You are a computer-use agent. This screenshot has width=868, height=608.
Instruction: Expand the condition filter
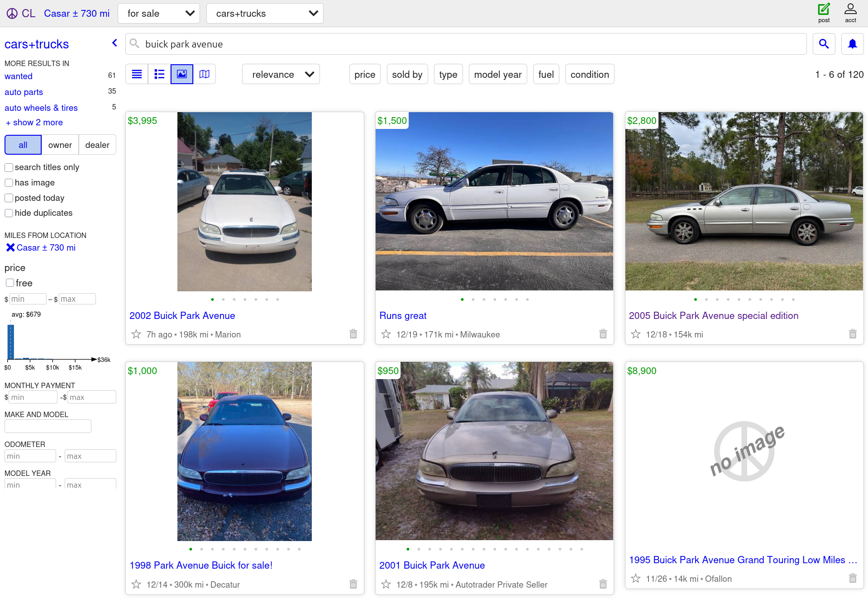click(x=590, y=74)
